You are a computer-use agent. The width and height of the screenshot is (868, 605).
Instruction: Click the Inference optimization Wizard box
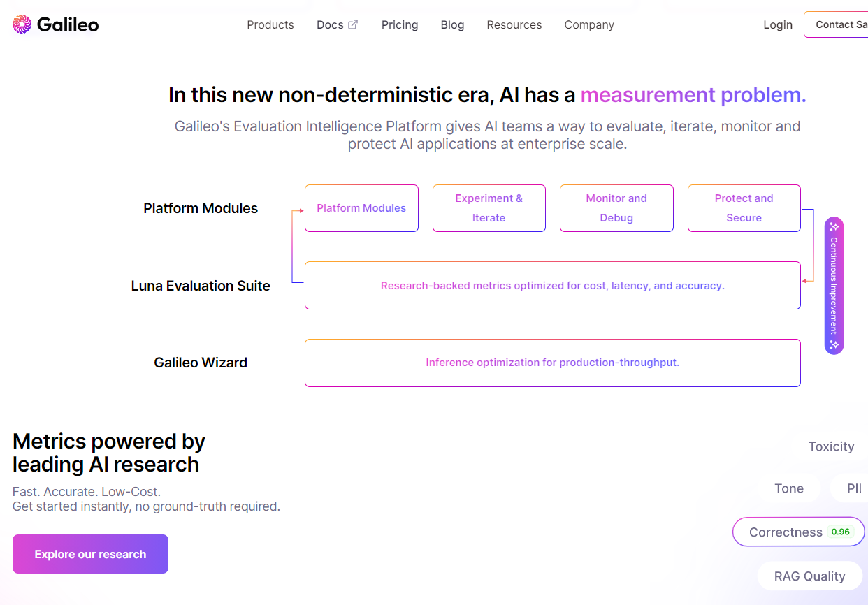click(552, 363)
